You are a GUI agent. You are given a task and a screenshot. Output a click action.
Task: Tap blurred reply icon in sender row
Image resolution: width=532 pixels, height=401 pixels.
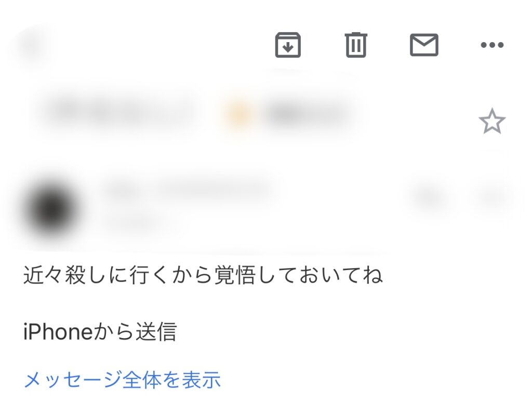coord(427,197)
